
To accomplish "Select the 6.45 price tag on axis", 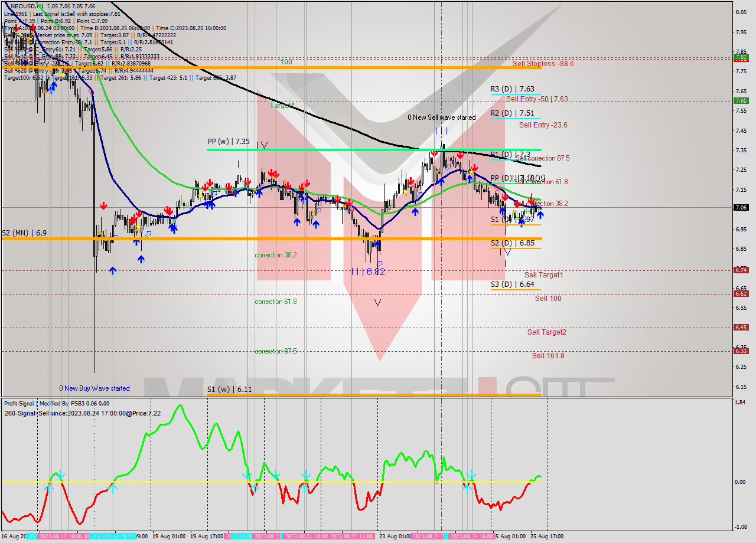I will (741, 327).
